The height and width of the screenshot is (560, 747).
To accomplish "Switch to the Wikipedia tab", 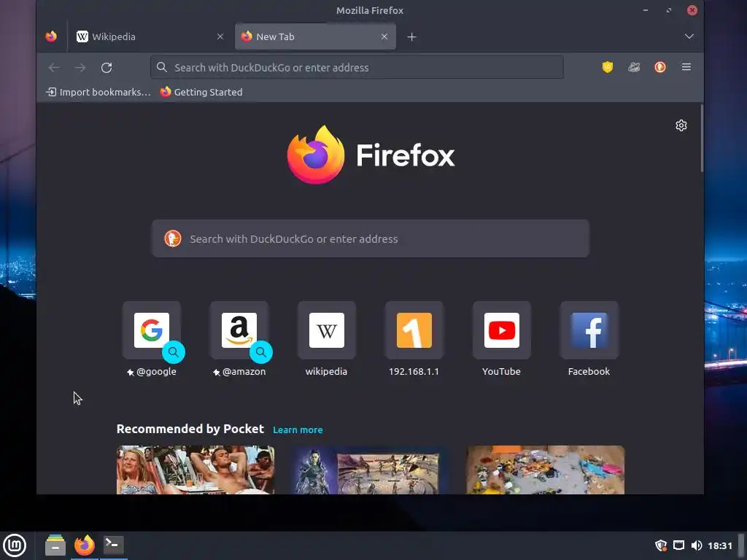I will (149, 36).
